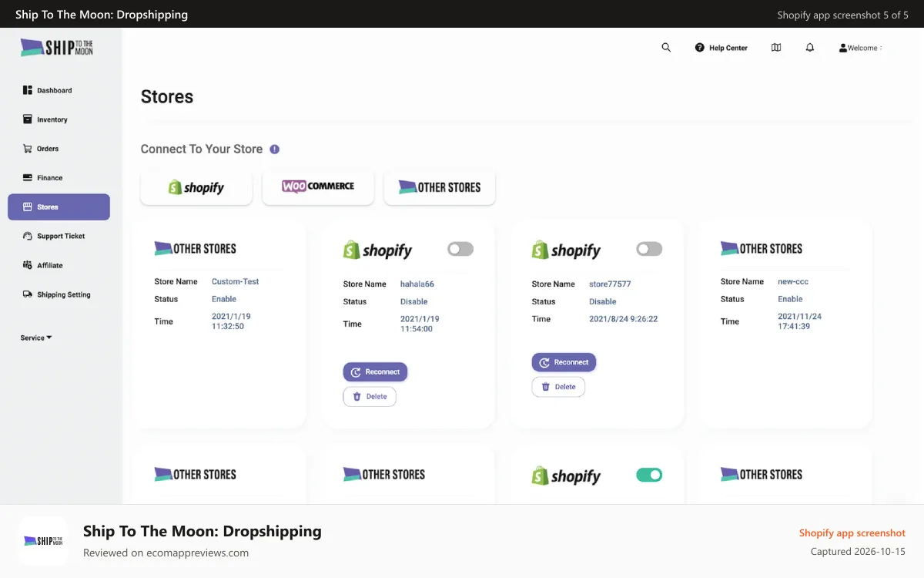This screenshot has height=578, width=924.
Task: Click the time 2021/1/19 11:32:50
Action: click(231, 321)
